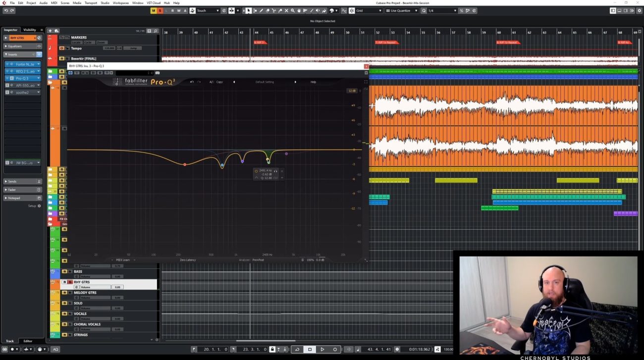
Task: Open the Transport menu
Action: [91, 3]
